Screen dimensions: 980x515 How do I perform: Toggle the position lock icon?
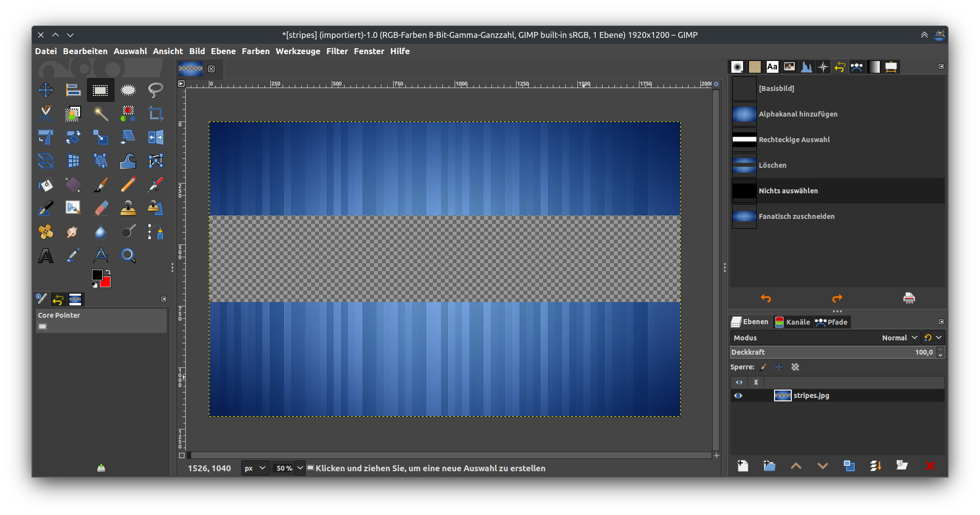779,367
